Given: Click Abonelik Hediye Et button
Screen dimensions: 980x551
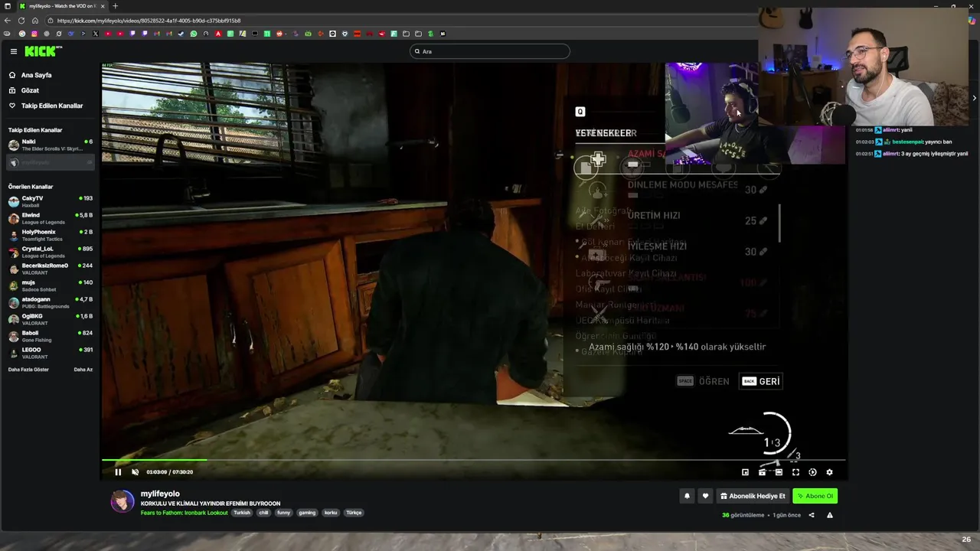Looking at the screenshot, I should (753, 496).
